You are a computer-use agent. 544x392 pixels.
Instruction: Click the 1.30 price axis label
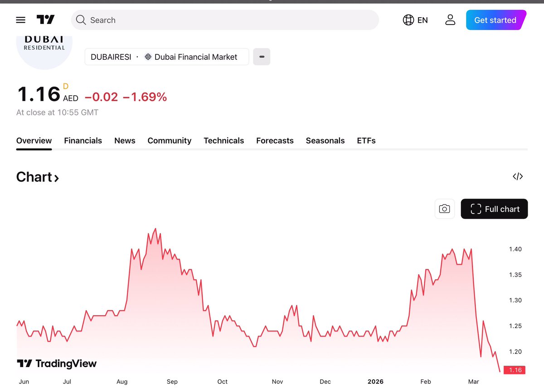[x=515, y=300]
